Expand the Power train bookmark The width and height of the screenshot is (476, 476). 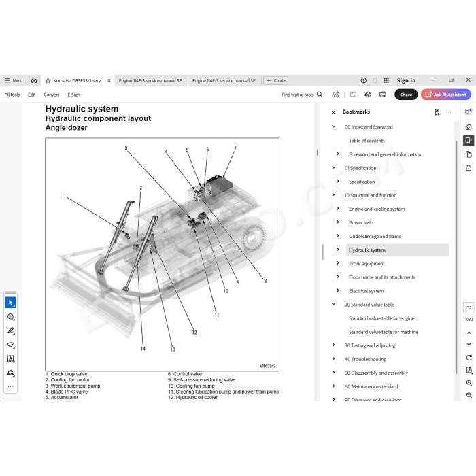click(337, 222)
